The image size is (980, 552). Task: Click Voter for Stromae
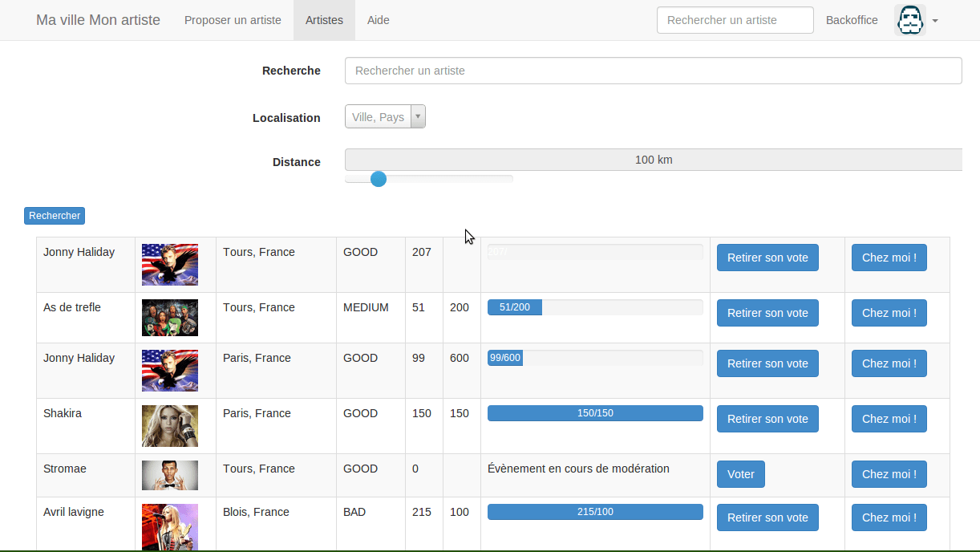(x=740, y=474)
